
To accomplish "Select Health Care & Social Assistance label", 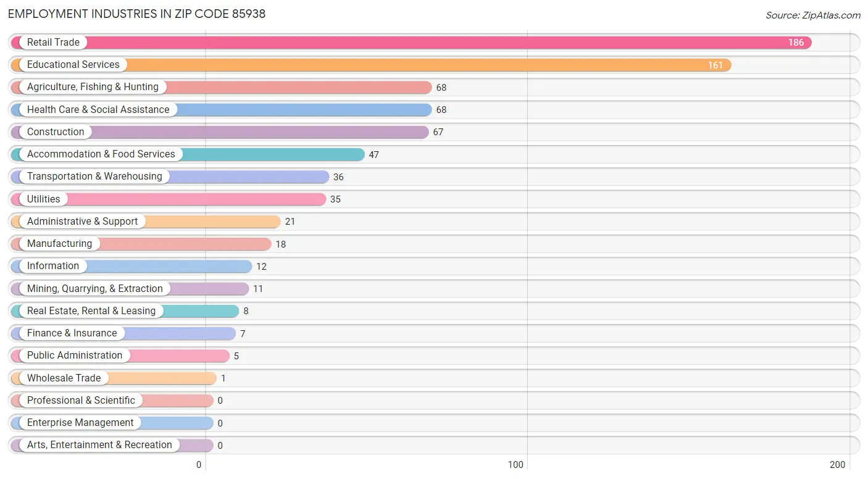I will click(x=98, y=110).
